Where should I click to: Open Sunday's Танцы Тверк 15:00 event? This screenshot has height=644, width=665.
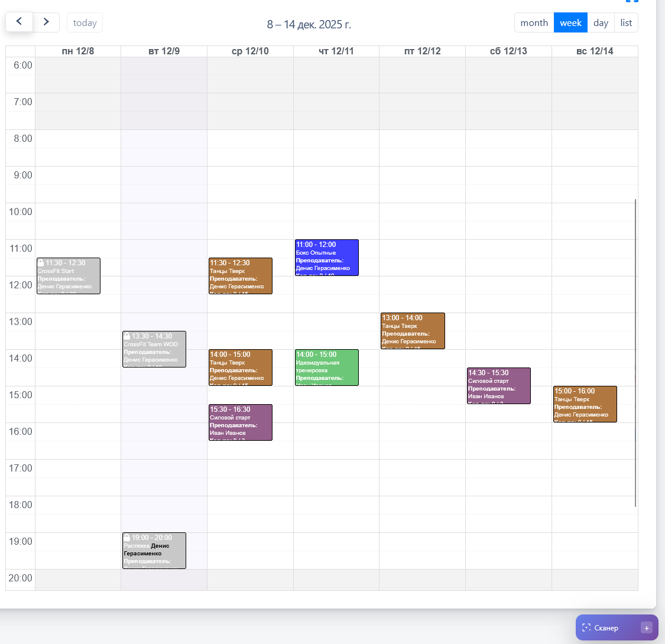[x=585, y=404]
